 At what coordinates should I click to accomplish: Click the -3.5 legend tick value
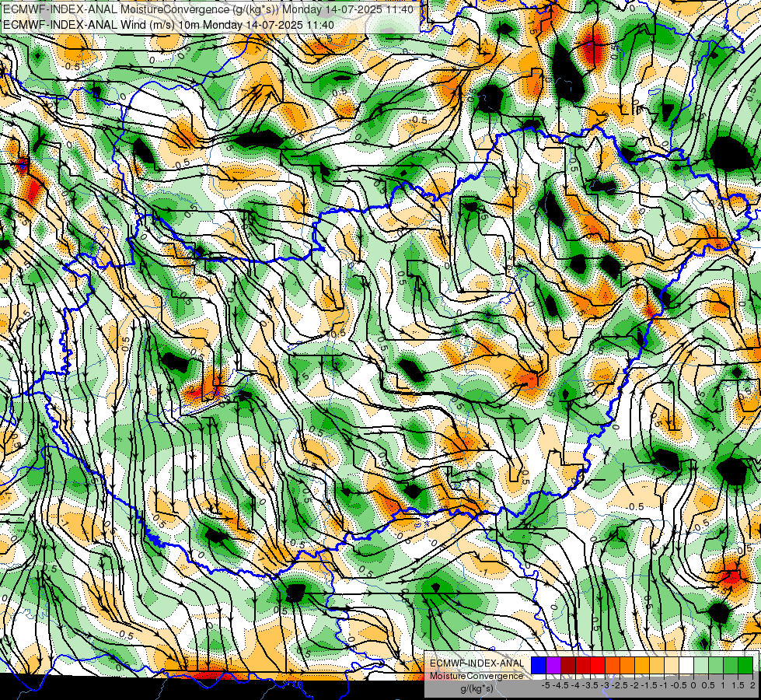590,685
